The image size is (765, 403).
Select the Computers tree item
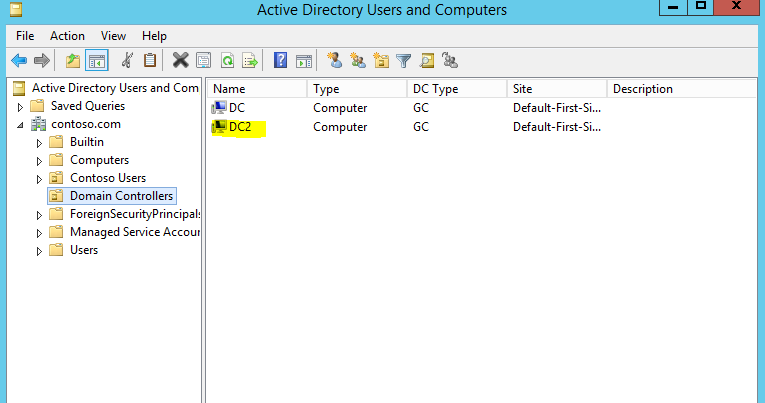[100, 160]
